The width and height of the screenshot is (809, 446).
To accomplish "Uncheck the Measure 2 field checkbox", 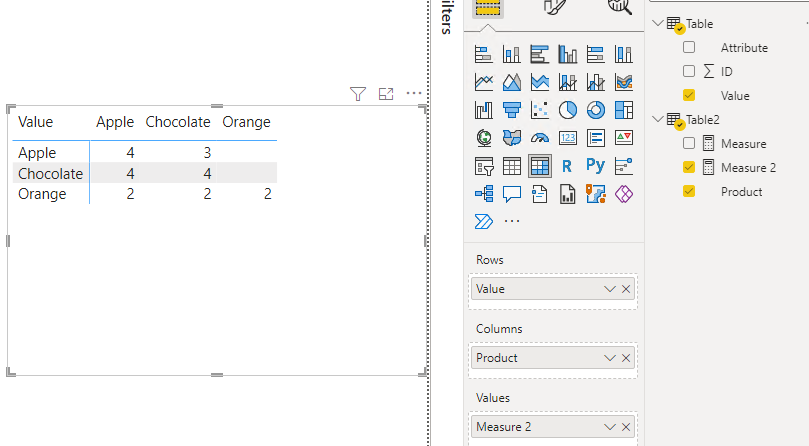I will click(689, 167).
